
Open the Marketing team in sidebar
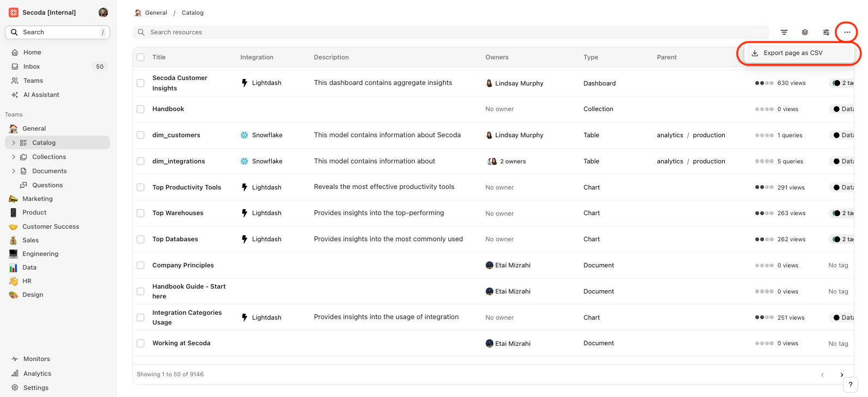pos(37,199)
